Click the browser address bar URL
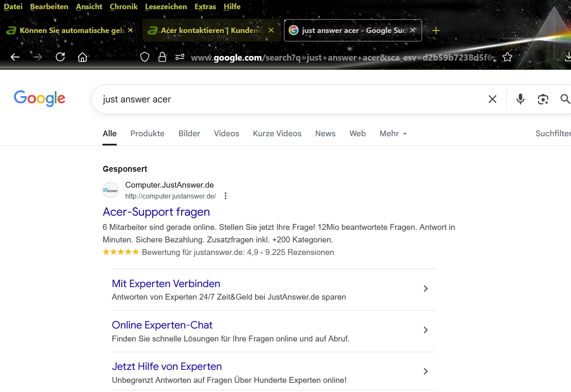This screenshot has height=392, width=571. [342, 57]
